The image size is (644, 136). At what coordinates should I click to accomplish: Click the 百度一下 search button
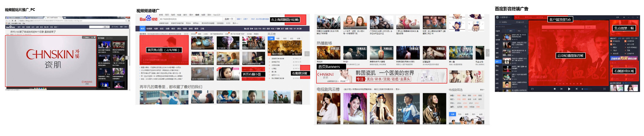(229, 19)
